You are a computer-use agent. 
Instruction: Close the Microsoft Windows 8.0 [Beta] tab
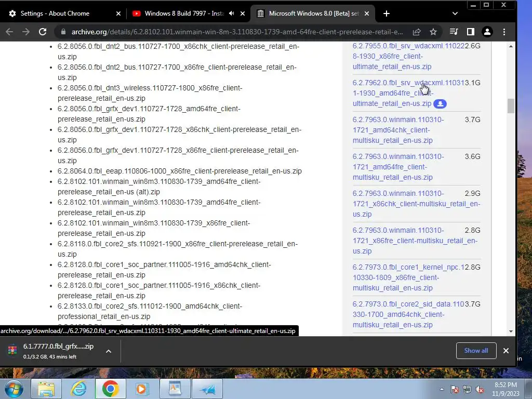point(367,14)
